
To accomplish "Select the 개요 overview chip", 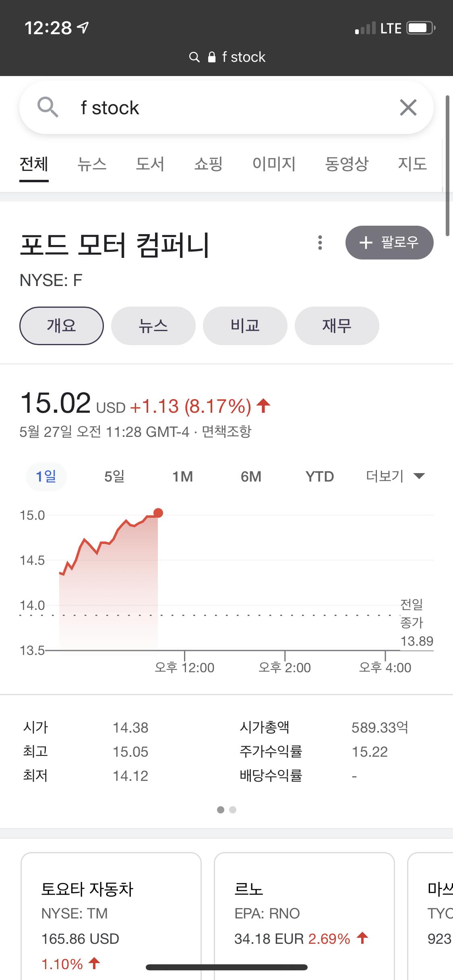I will pos(61,325).
